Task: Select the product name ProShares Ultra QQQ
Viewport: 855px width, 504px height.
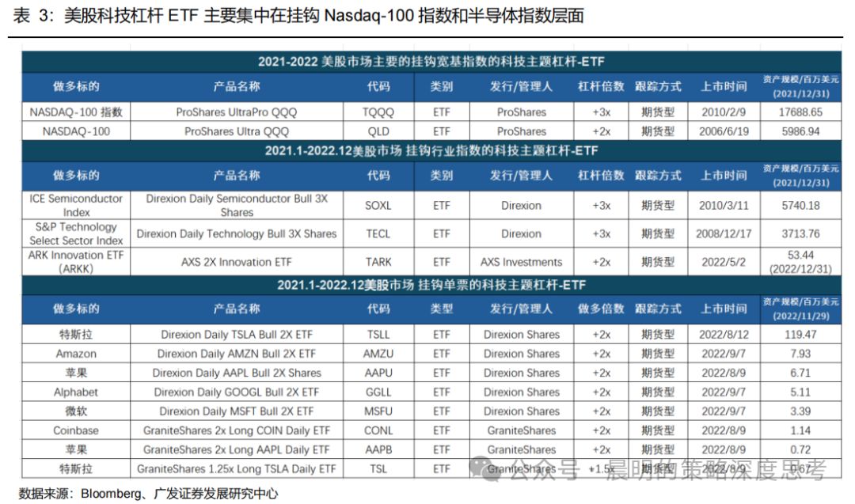Action: [x=237, y=131]
